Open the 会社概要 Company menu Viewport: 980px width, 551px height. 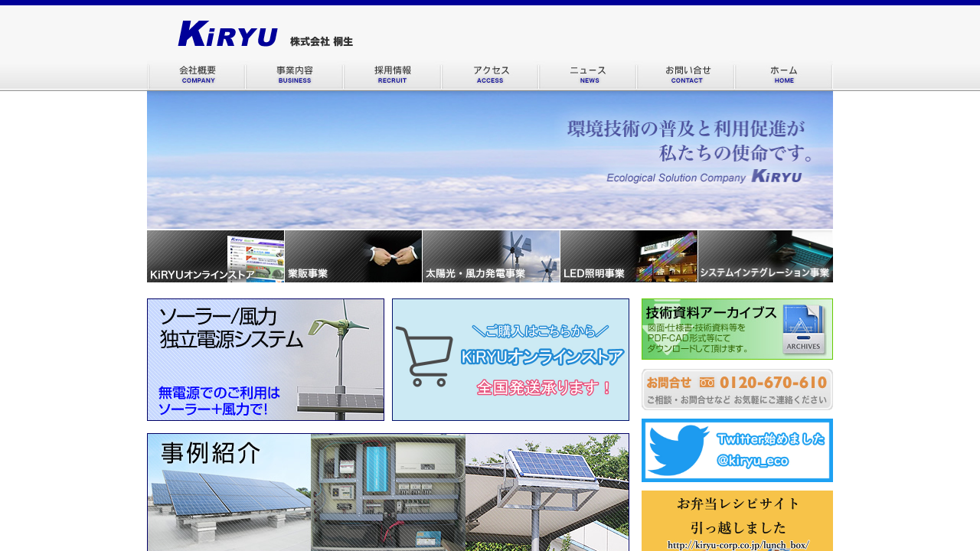tap(197, 75)
